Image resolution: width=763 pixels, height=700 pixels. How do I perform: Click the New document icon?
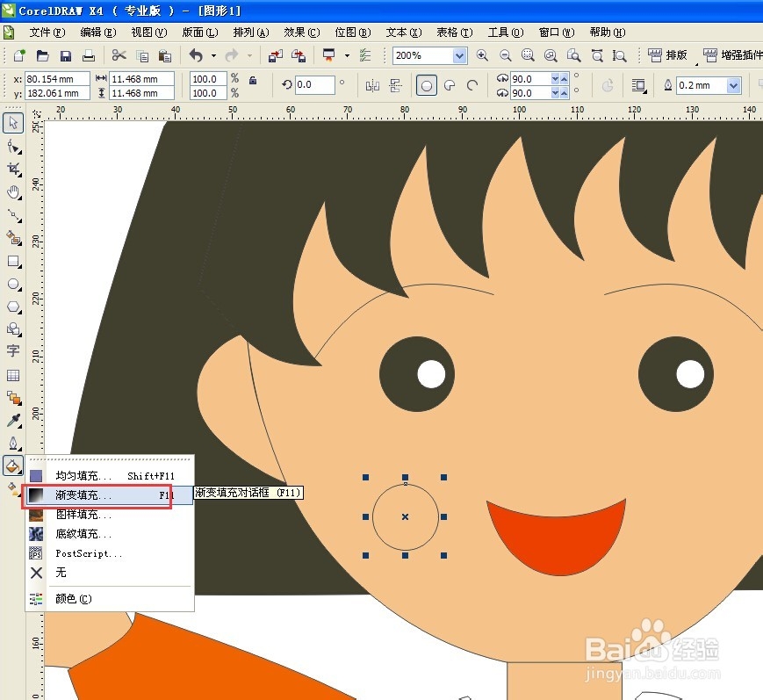[x=19, y=55]
